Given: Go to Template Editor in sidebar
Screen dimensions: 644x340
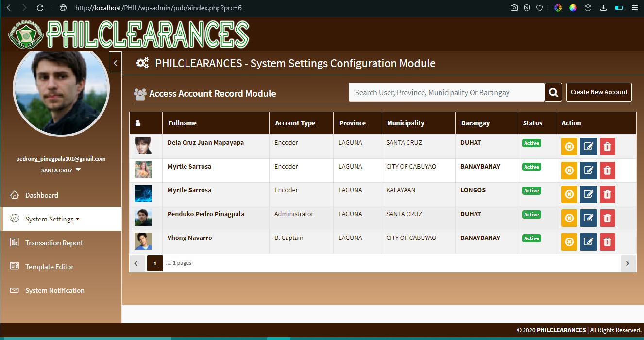Looking at the screenshot, I should point(49,267).
